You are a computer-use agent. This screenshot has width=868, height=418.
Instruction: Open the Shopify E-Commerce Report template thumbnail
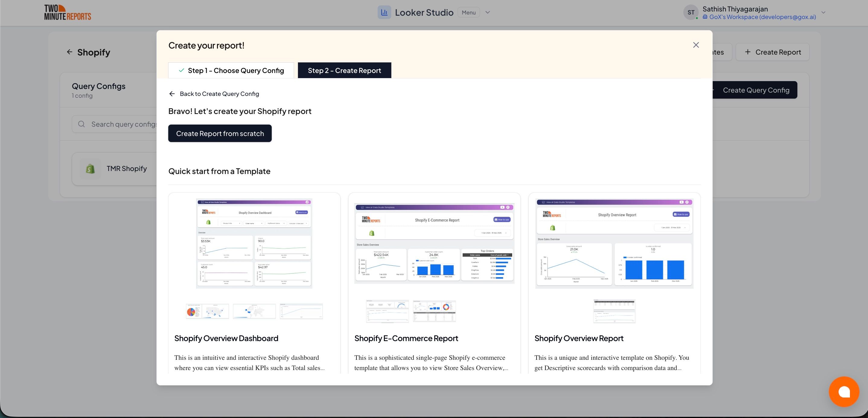tap(434, 243)
